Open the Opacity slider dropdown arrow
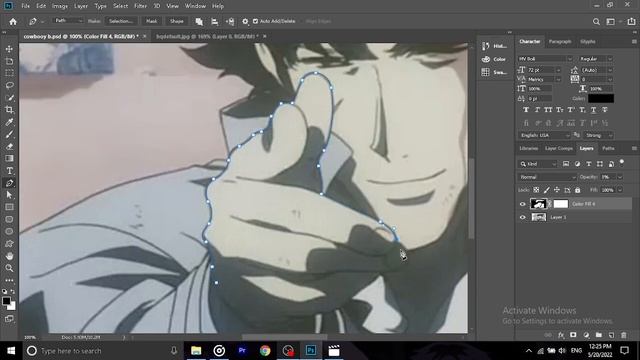Screen dimensions: 640x360 [x=620, y=177]
